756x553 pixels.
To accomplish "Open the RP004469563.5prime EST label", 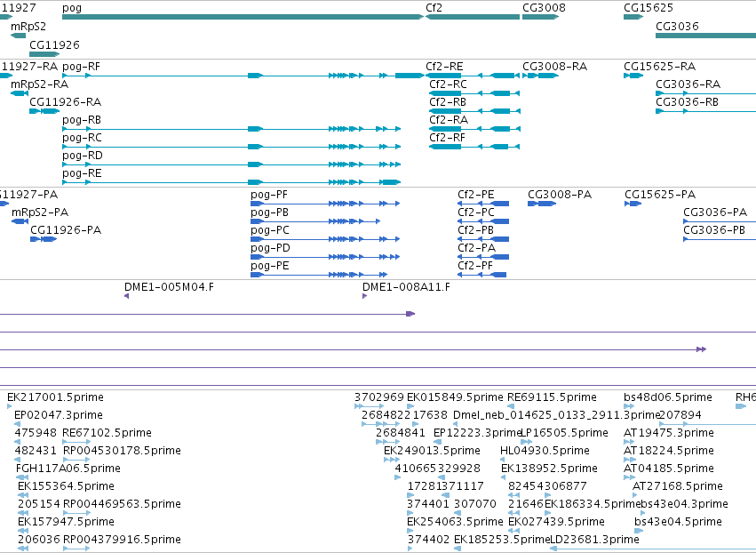I will tap(123, 504).
